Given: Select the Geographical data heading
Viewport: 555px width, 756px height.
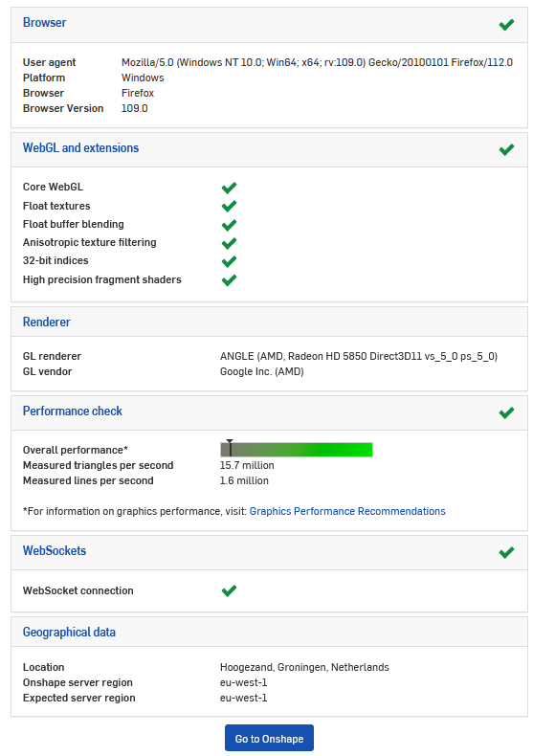Looking at the screenshot, I should click(69, 633).
